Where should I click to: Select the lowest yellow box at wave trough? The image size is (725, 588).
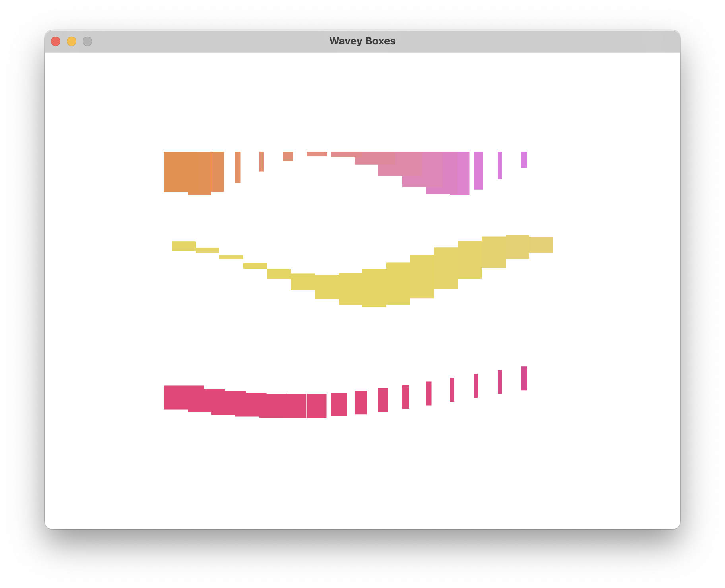click(x=374, y=288)
